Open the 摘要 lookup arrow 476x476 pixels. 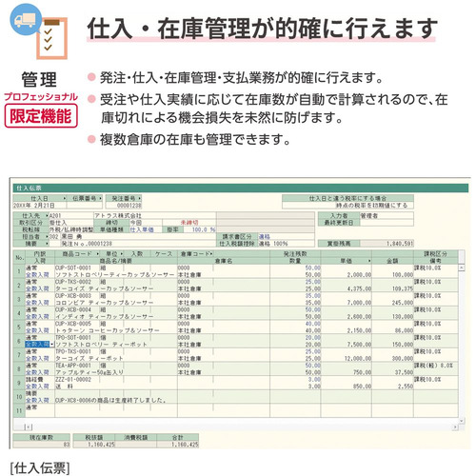click(x=48, y=244)
